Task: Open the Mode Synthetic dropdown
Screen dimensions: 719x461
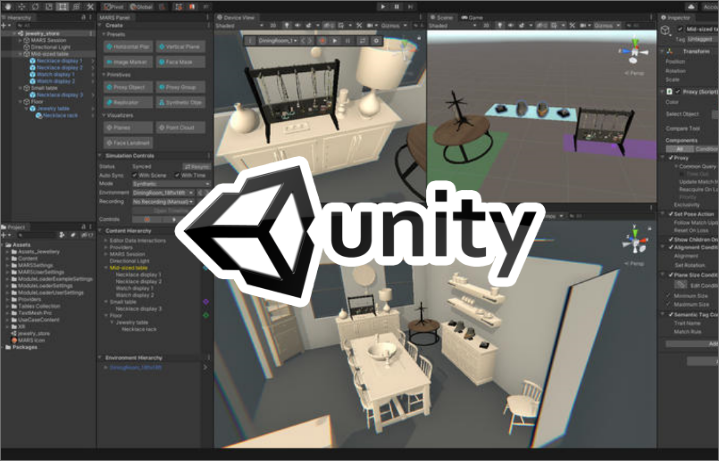Action: 171,184
